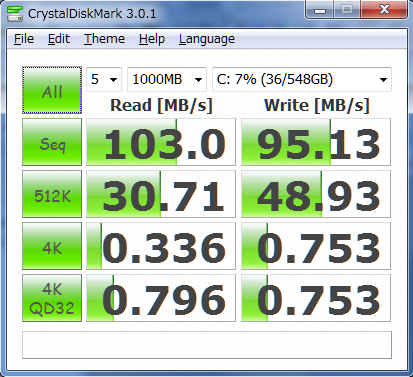Click the Write [MB/s] column header
Screen dimensions: 413x377
317,105
